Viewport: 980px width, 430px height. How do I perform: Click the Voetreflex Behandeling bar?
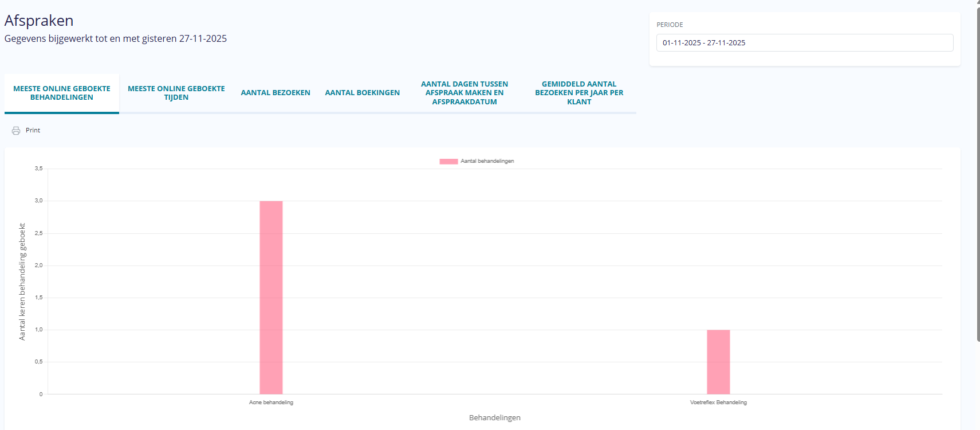pos(718,361)
